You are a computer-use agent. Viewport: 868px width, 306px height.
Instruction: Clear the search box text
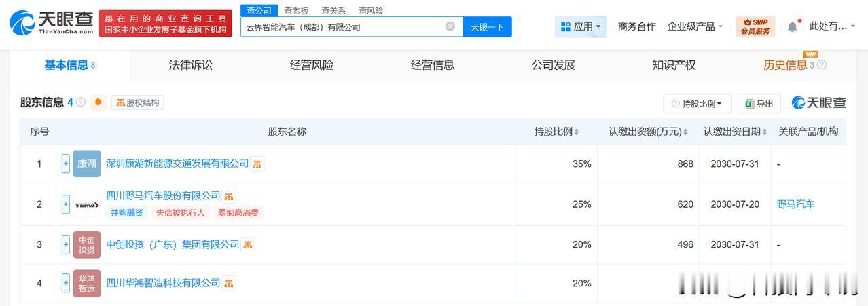click(450, 26)
